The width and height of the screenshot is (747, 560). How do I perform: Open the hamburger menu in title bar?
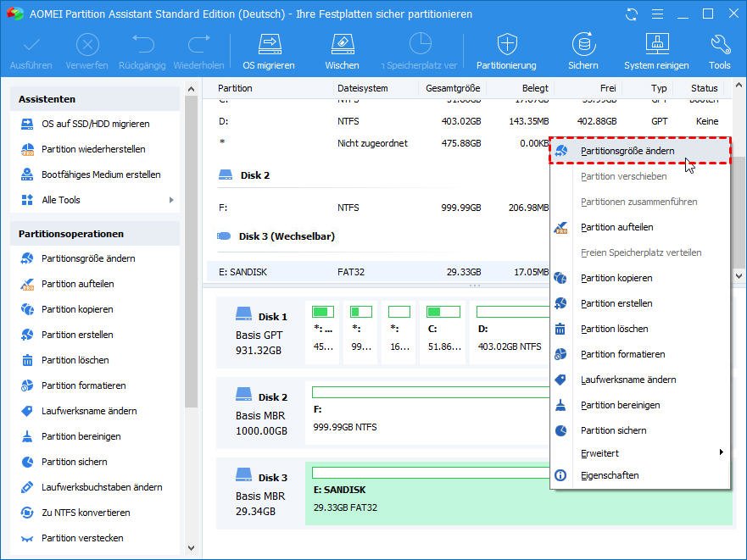[x=656, y=14]
